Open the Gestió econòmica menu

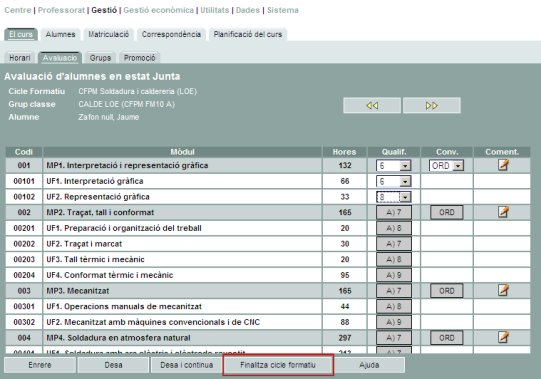(x=158, y=10)
